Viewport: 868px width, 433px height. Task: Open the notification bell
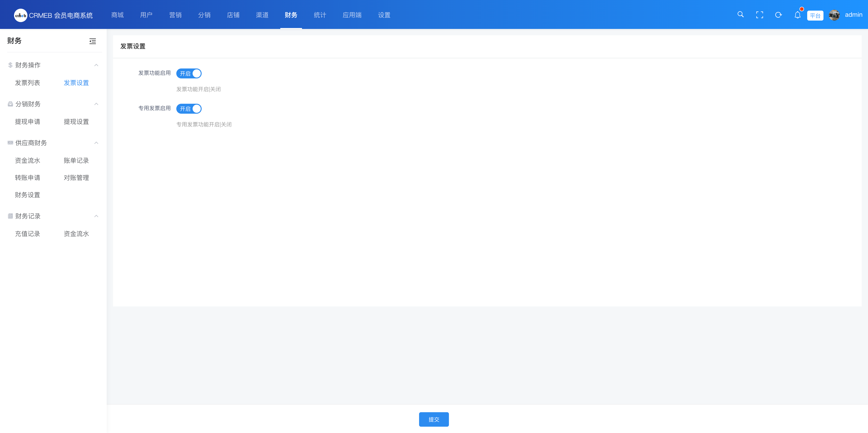[797, 15]
